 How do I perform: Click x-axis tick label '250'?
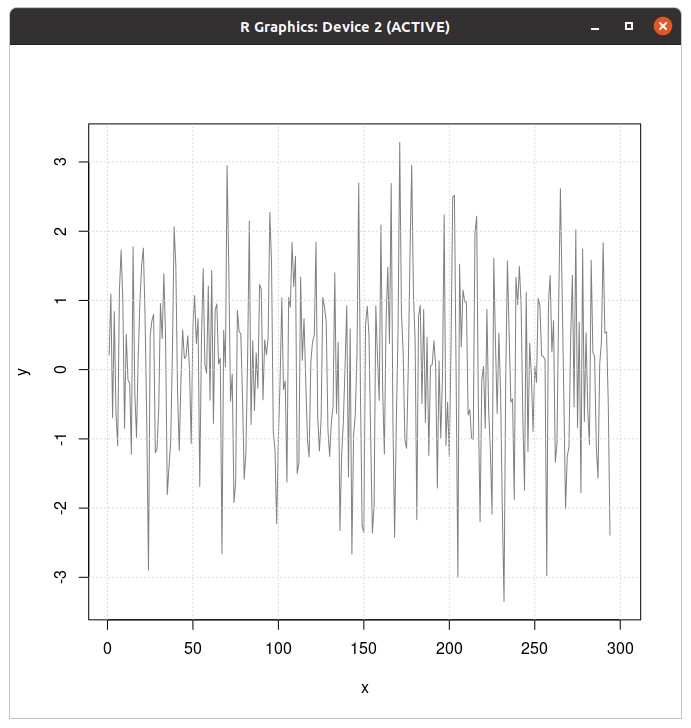tap(535, 648)
